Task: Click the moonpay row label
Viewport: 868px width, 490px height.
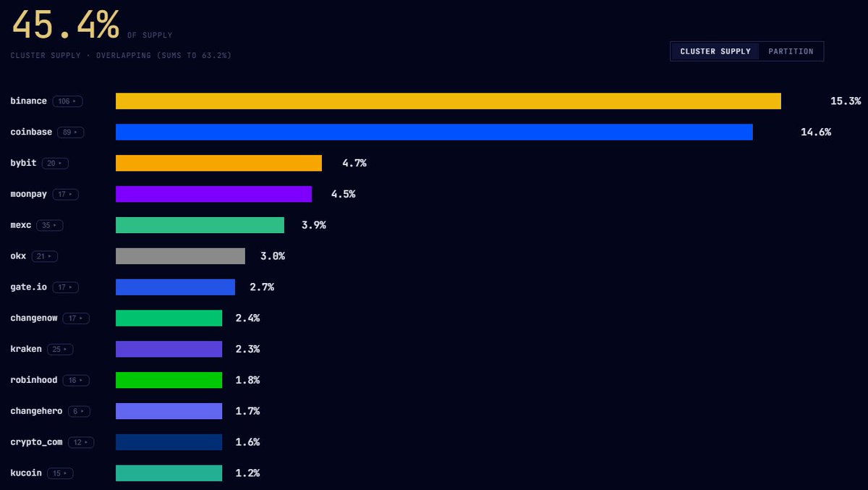Action: [x=29, y=195]
